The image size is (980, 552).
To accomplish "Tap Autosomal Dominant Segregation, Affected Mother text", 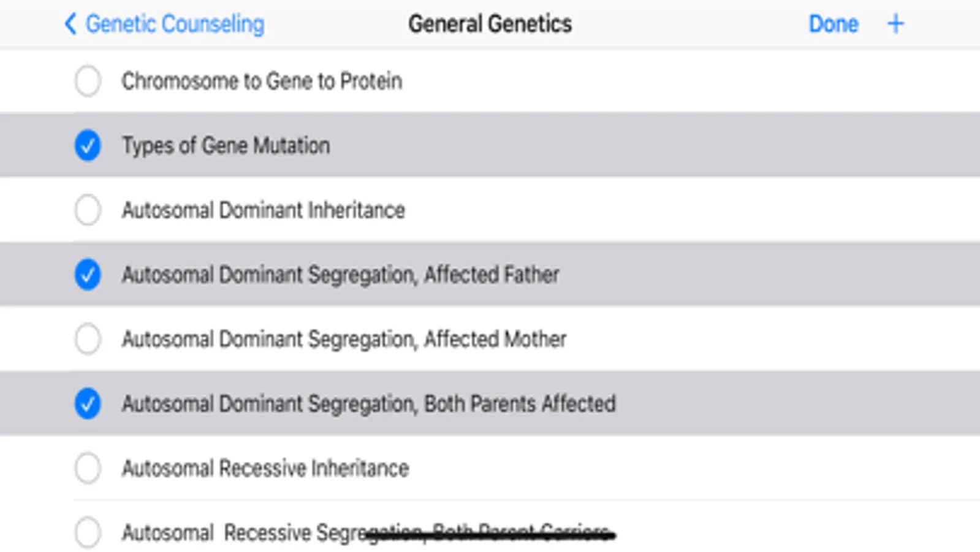I will point(344,339).
